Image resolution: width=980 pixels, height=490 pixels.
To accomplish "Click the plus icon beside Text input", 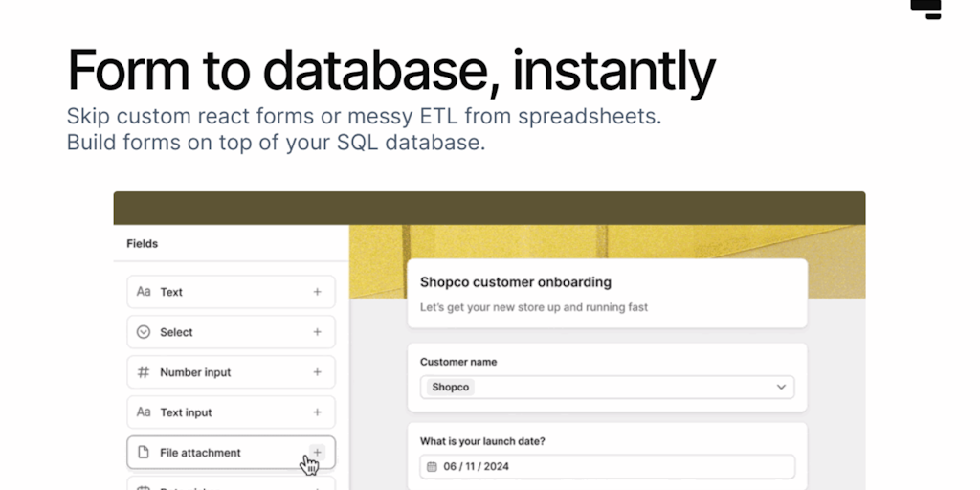I will pyautogui.click(x=317, y=412).
